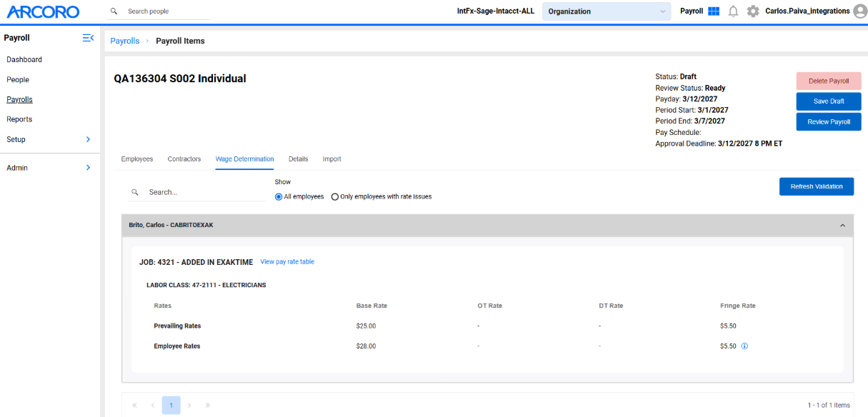Open the Import tab
This screenshot has width=868, height=417.
click(x=332, y=159)
